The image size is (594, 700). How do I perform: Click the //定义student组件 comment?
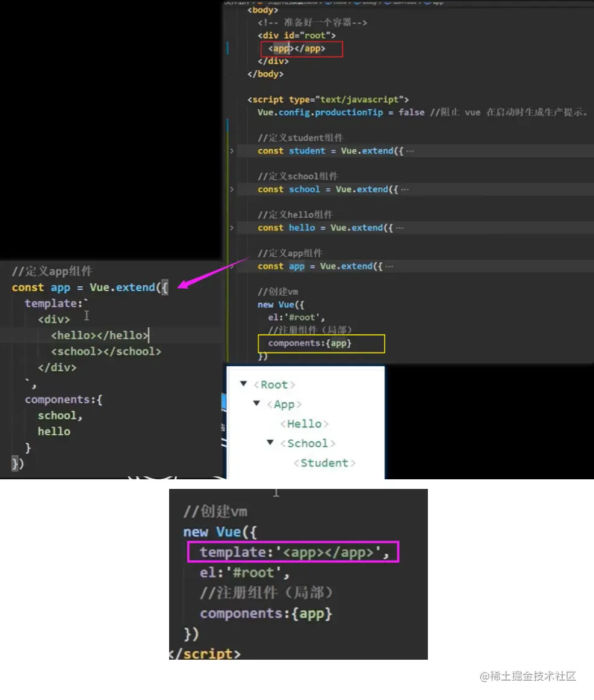click(x=300, y=138)
